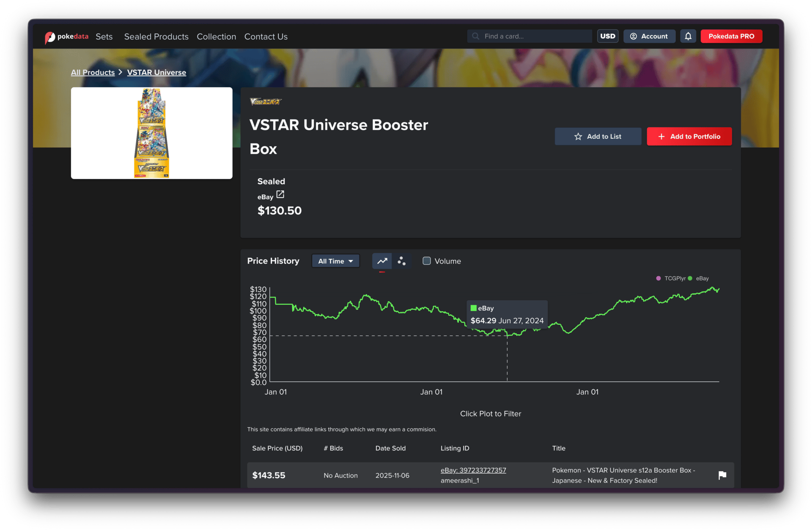Click the pokedata logo icon

(x=50, y=37)
